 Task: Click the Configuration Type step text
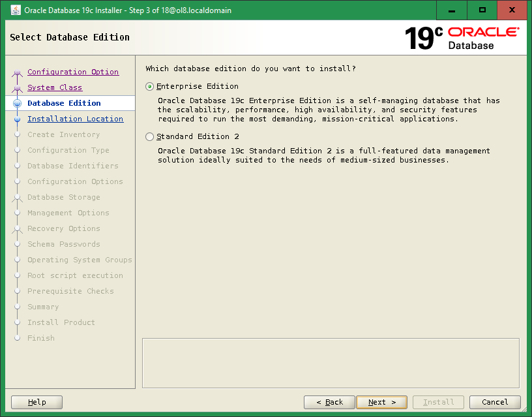[68, 150]
